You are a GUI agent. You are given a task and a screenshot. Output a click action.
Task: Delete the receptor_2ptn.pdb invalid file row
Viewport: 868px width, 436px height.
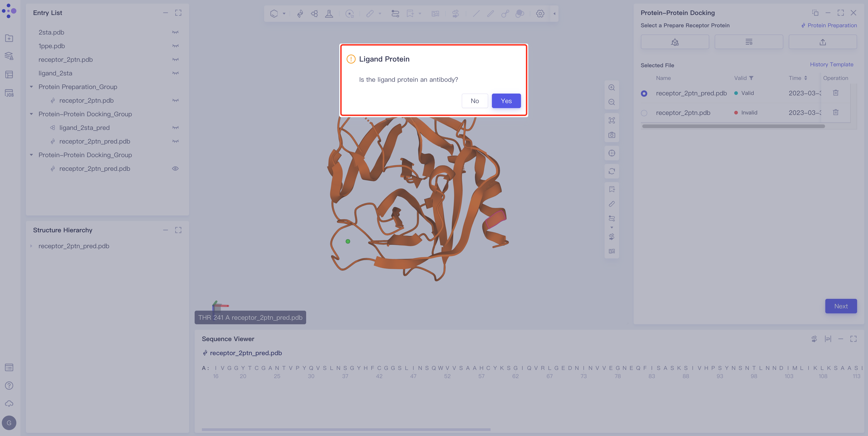tap(836, 112)
